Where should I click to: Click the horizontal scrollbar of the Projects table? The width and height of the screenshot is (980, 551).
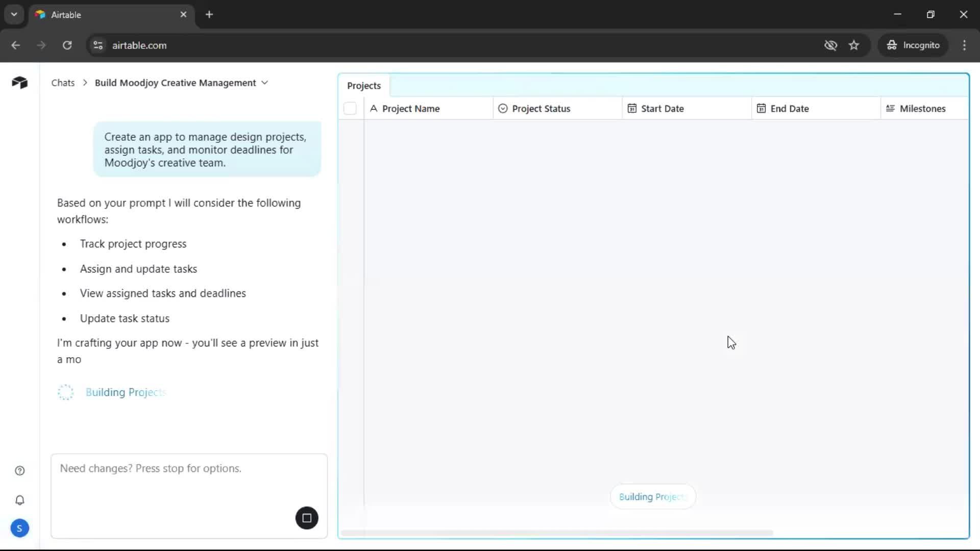556,533
